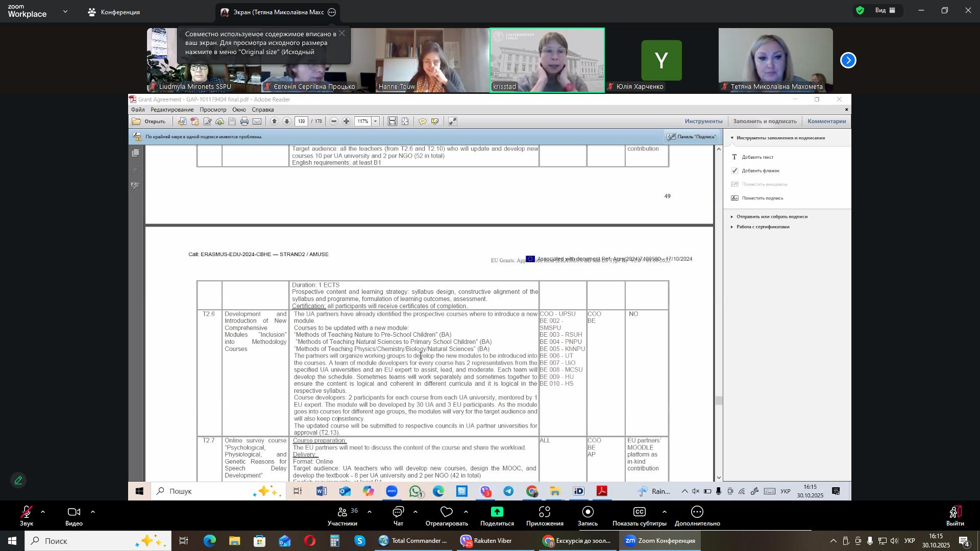Screen dimensions: 980x551
Task: Turn on camera with the Видео button
Action: tap(74, 515)
